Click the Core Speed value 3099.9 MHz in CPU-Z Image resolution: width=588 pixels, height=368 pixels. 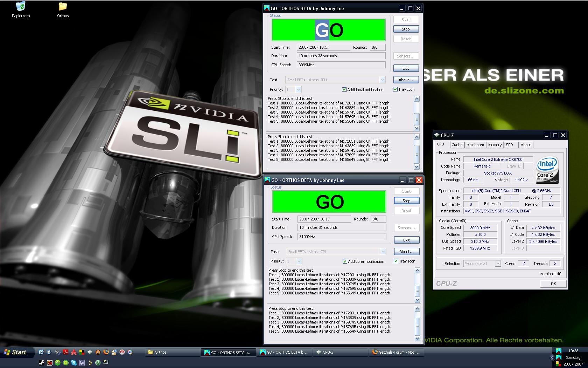point(480,228)
